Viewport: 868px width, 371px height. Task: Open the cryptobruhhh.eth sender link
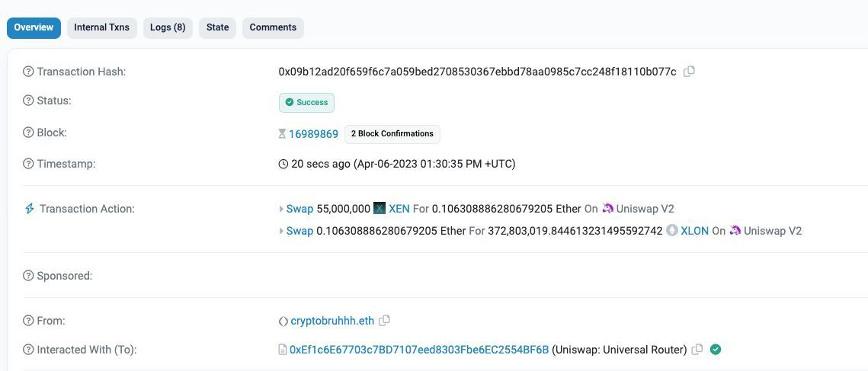[x=332, y=321]
